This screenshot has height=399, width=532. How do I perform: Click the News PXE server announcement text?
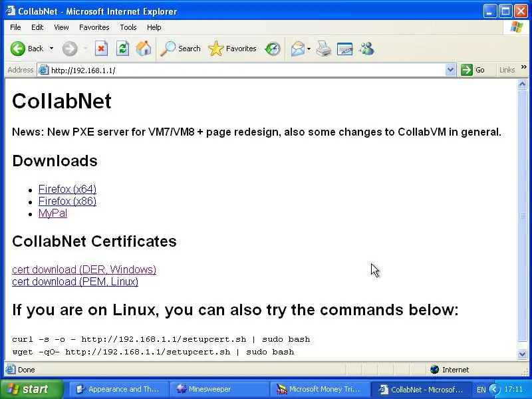click(257, 132)
